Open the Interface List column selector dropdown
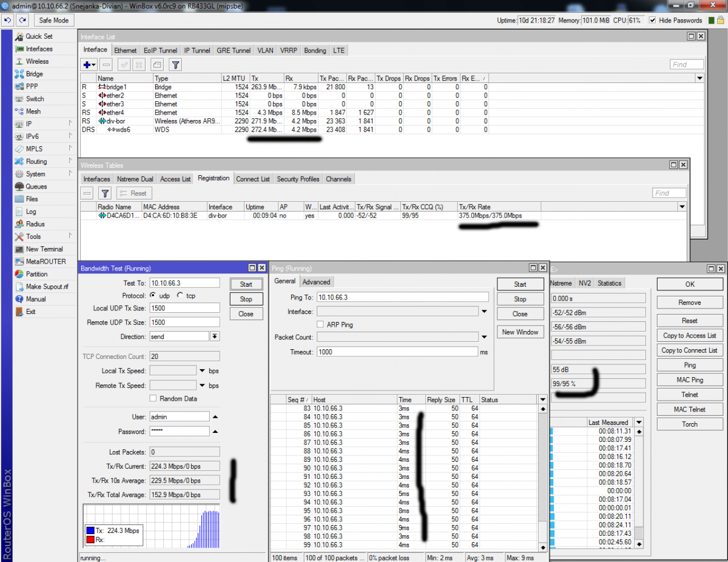 tap(699, 78)
